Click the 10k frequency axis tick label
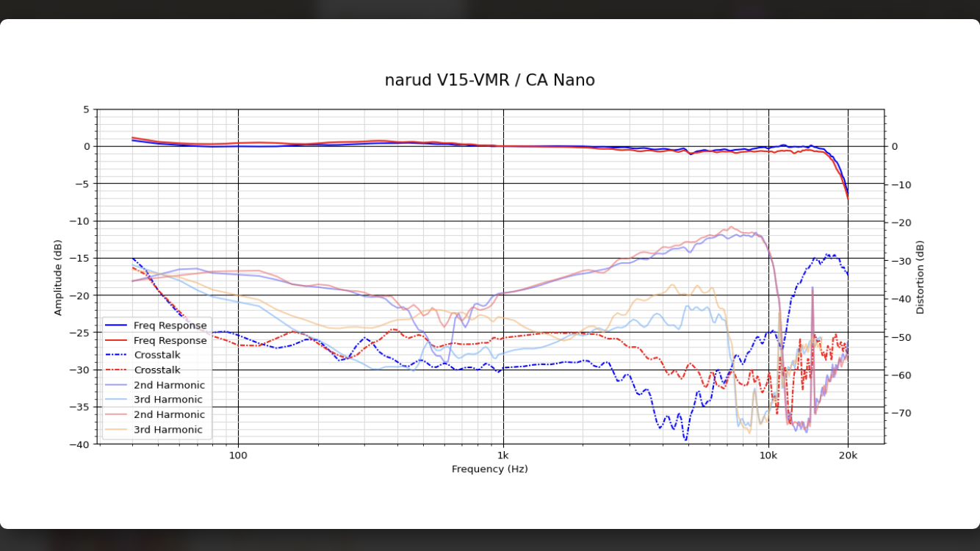Screen dimensions: 980x551 [768, 455]
